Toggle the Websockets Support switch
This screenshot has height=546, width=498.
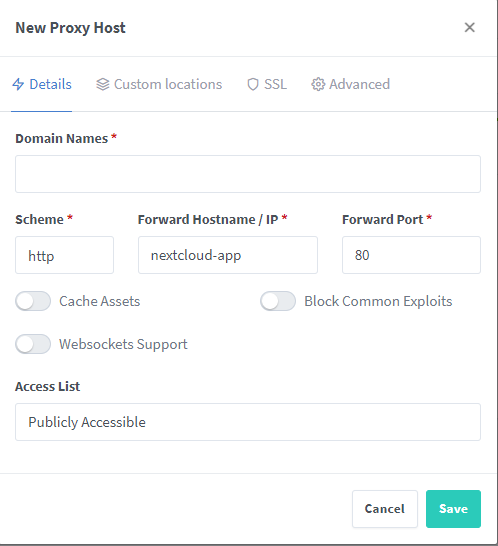pos(33,344)
